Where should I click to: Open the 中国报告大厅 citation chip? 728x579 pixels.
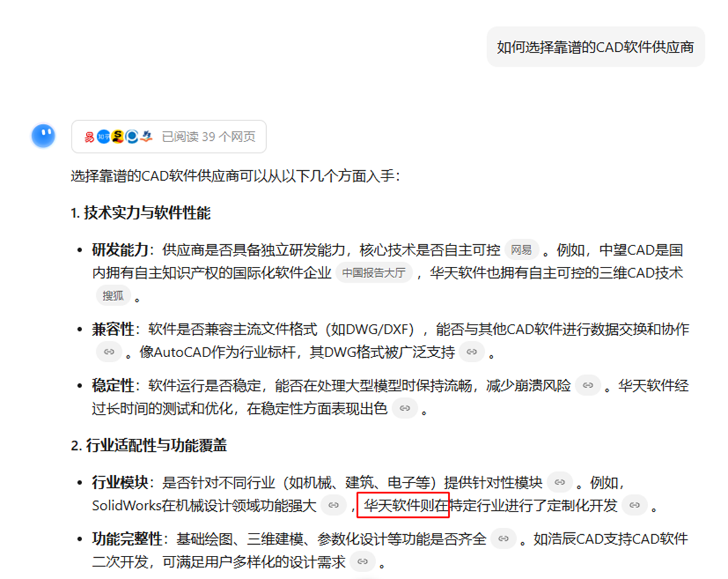coord(374,273)
